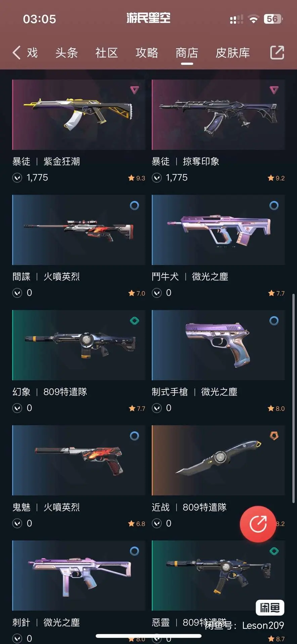Switch to the 头条 tab

67,53
